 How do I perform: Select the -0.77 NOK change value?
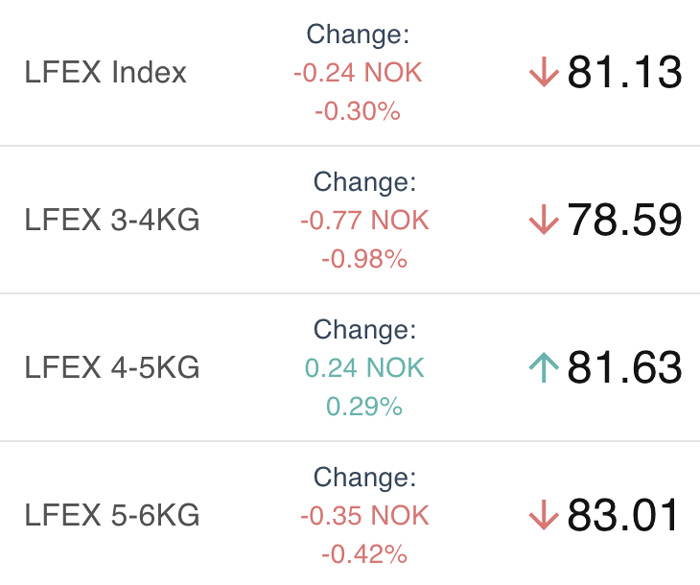click(x=365, y=220)
